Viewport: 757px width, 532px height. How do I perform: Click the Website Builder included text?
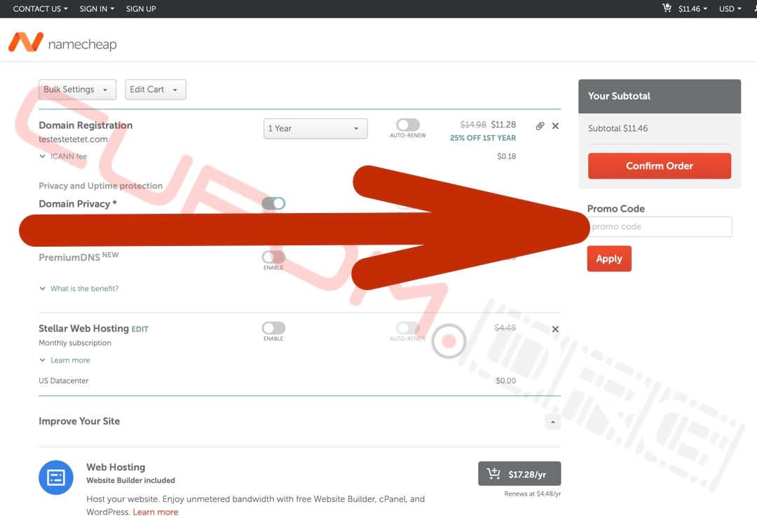130,480
